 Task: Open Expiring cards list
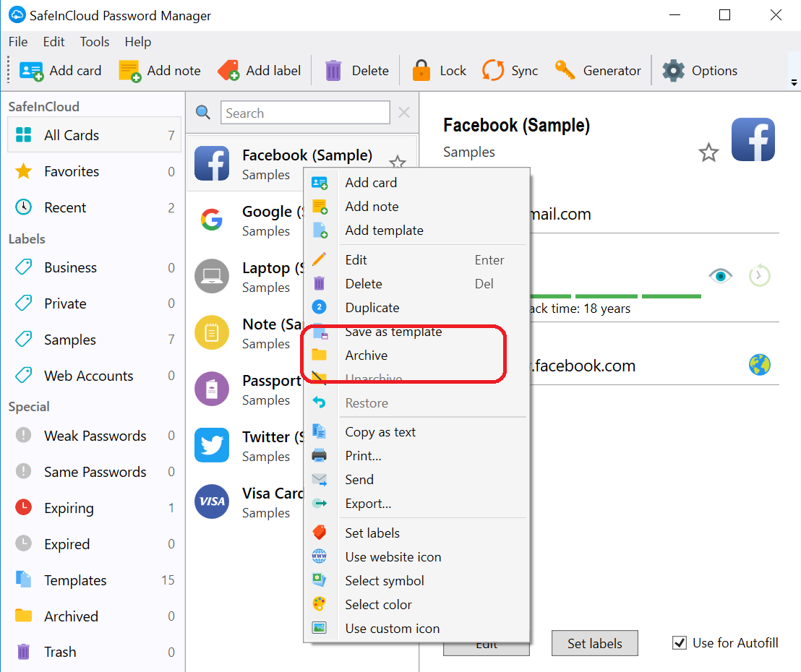click(95, 507)
